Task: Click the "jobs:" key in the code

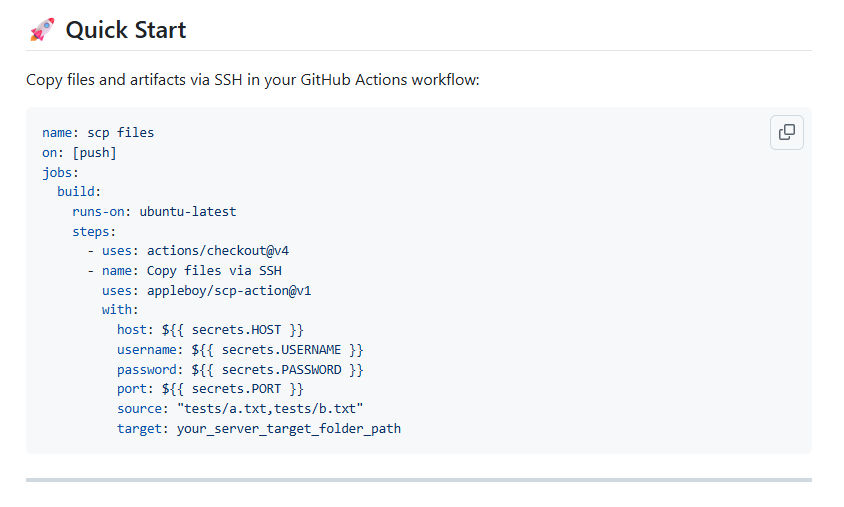Action: [x=60, y=172]
